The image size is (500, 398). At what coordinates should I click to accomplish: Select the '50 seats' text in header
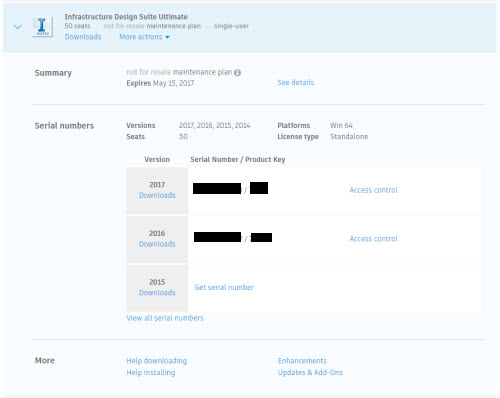77,26
